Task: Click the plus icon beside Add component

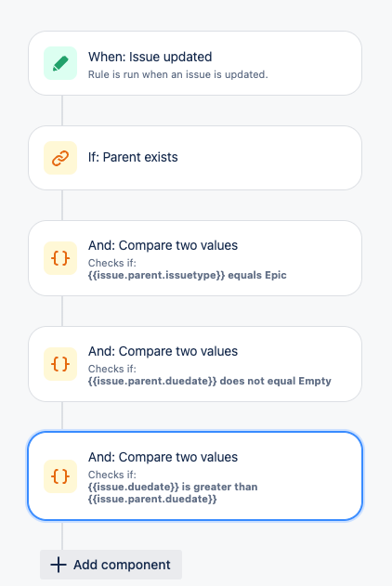Action: [59, 565]
